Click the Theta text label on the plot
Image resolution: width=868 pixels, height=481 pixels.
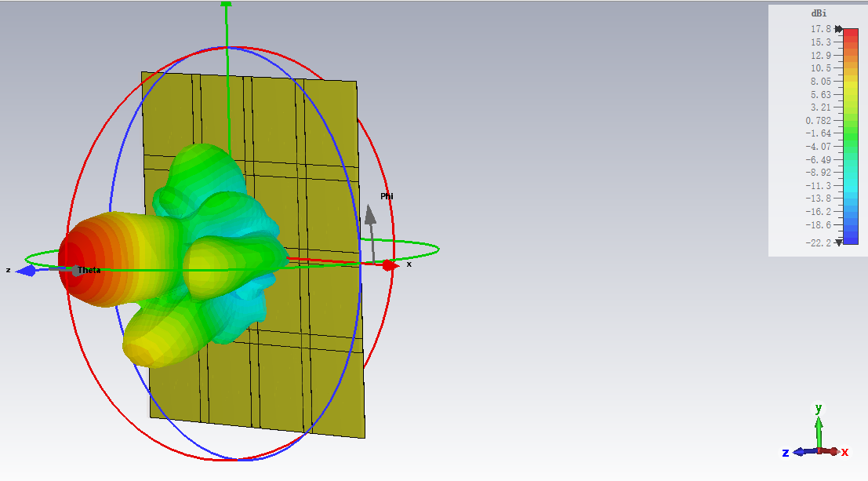pyautogui.click(x=89, y=270)
